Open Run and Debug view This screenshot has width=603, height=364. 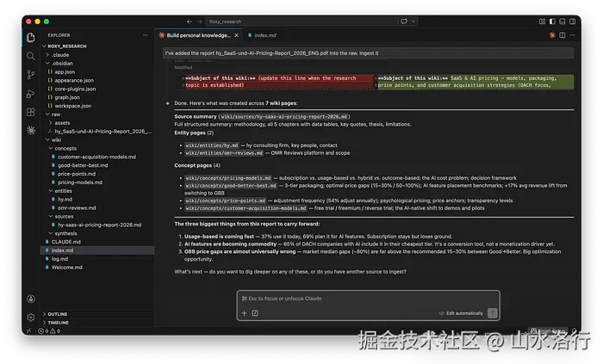(x=31, y=93)
